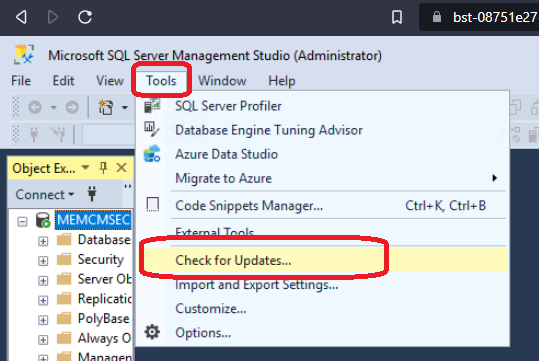Click the Code Snippets Manager icon

(x=153, y=205)
